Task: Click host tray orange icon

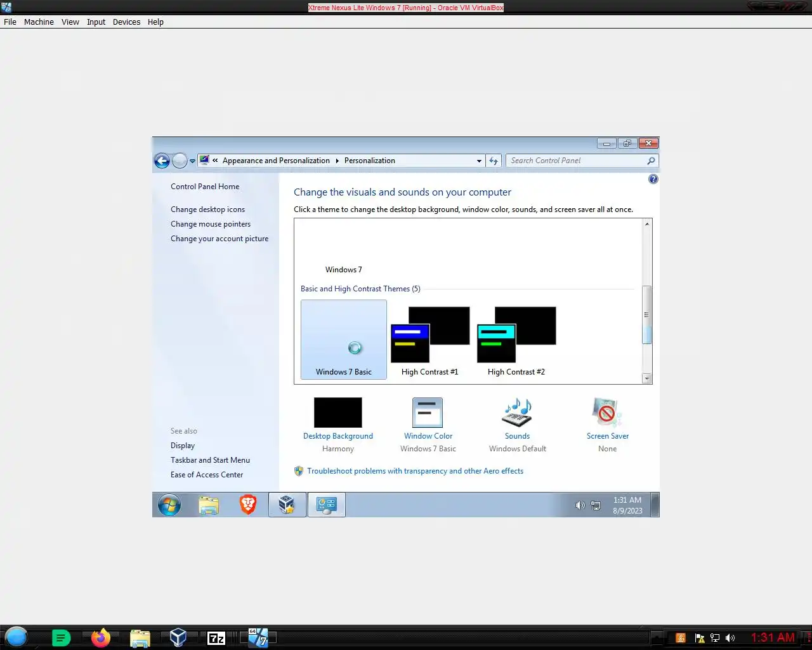Action: pos(681,638)
